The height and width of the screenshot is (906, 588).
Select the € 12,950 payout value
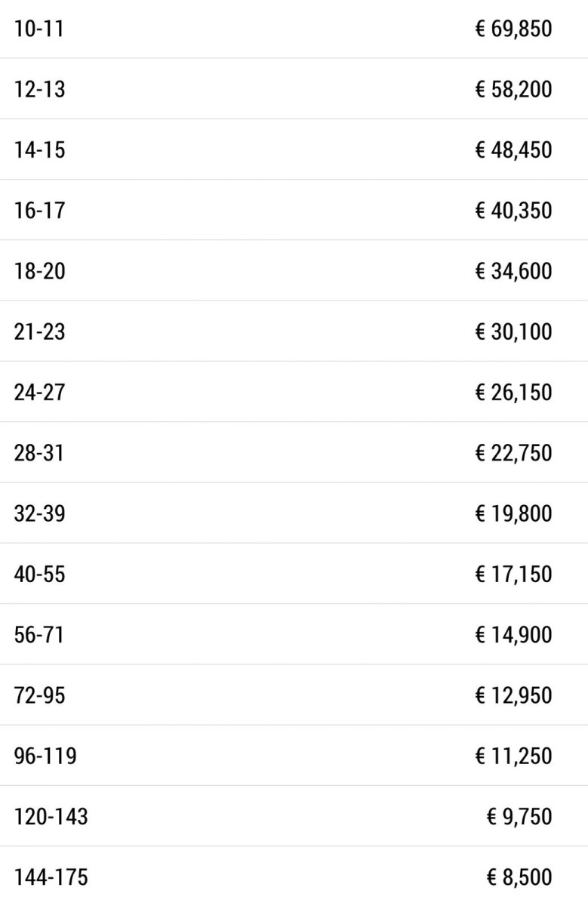(x=513, y=695)
